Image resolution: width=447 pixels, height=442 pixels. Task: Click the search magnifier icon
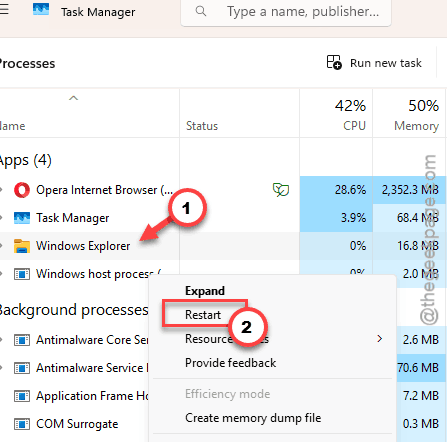point(201,11)
